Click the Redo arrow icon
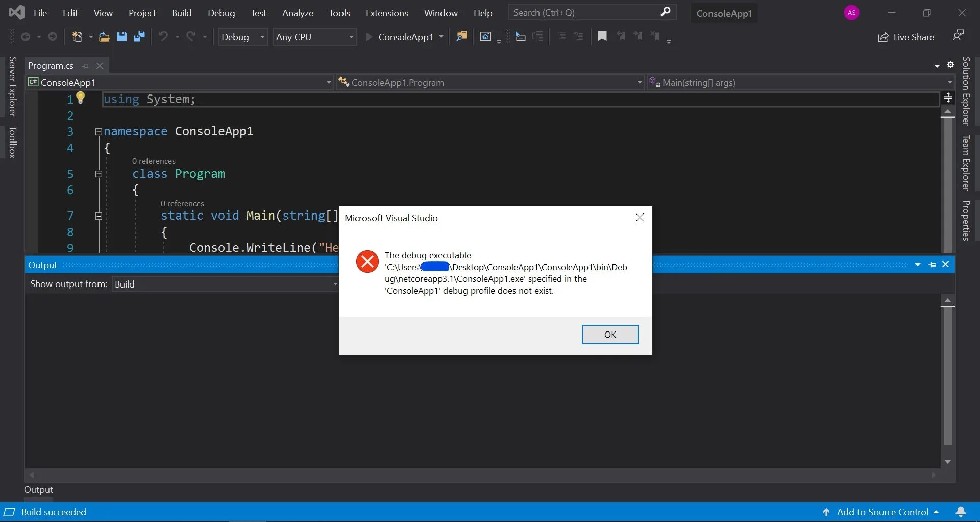This screenshot has width=980, height=522. 191,37
